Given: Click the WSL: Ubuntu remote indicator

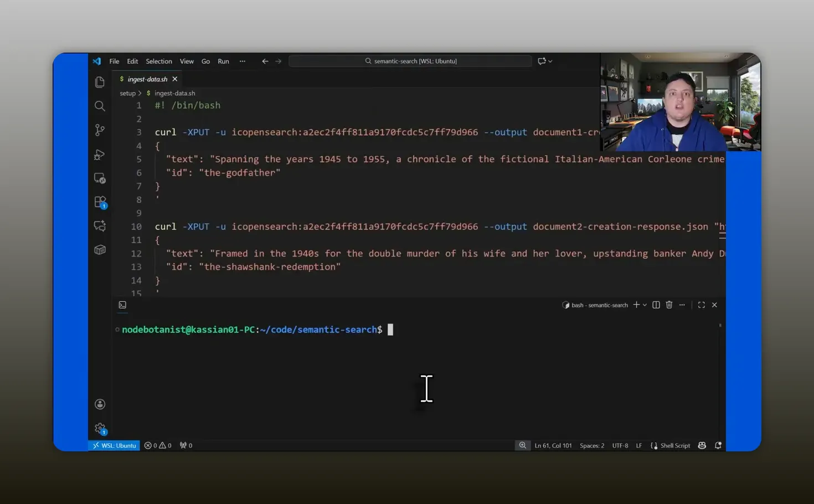Looking at the screenshot, I should (x=114, y=445).
